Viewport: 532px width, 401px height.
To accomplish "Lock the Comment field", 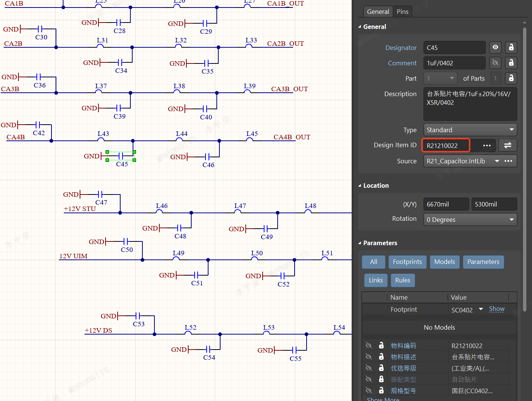I will pos(511,63).
